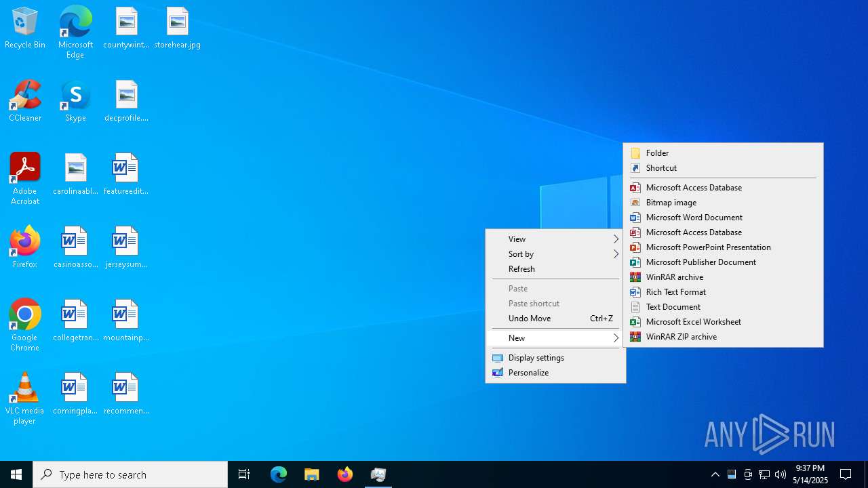Expand the View submenu
This screenshot has width=868, height=488.
(555, 239)
